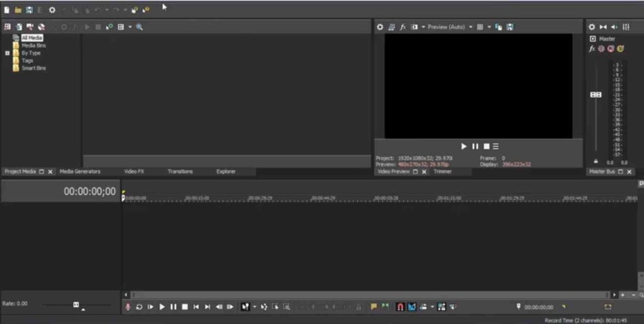The width and height of the screenshot is (644, 324).
Task: Open the Overlays dropdown arrow in preview
Action: [489, 27]
